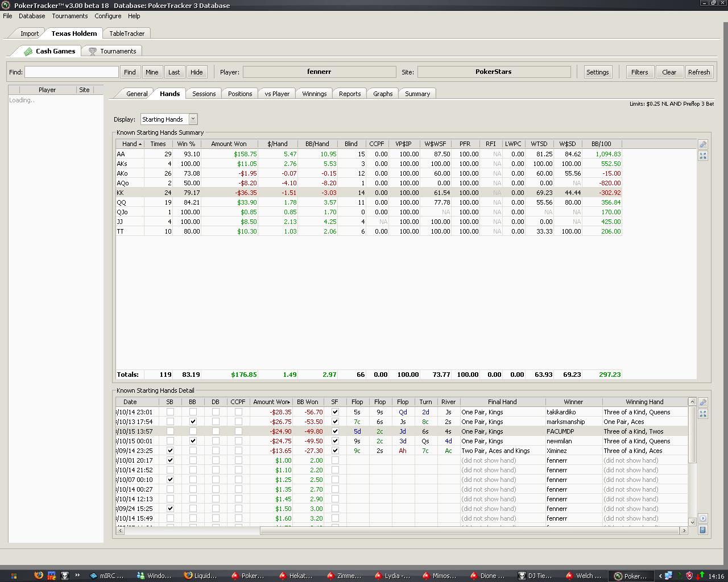Click the Filters button
This screenshot has width=728, height=582.
(x=639, y=72)
